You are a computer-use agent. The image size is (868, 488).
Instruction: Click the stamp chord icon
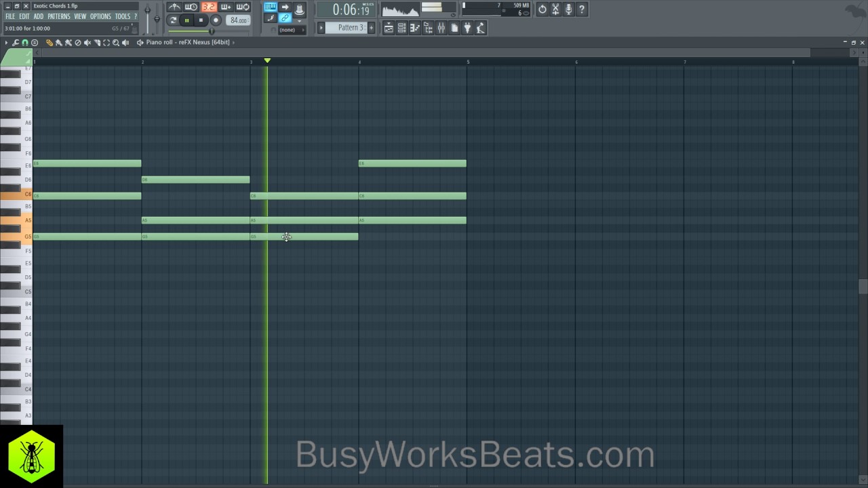(x=35, y=42)
